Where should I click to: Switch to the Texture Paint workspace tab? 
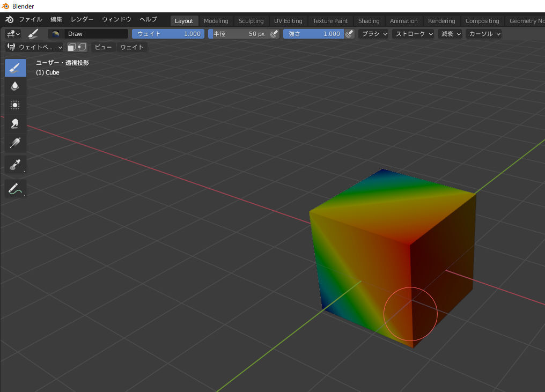coord(330,21)
